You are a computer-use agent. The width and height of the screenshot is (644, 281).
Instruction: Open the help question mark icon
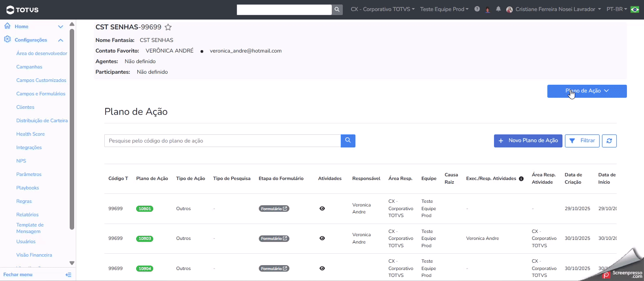tap(477, 9)
